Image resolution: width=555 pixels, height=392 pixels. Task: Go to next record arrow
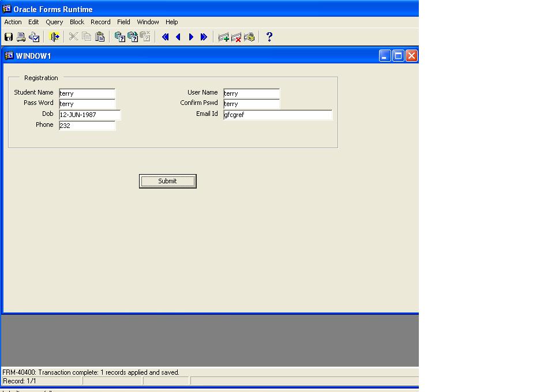coord(191,37)
